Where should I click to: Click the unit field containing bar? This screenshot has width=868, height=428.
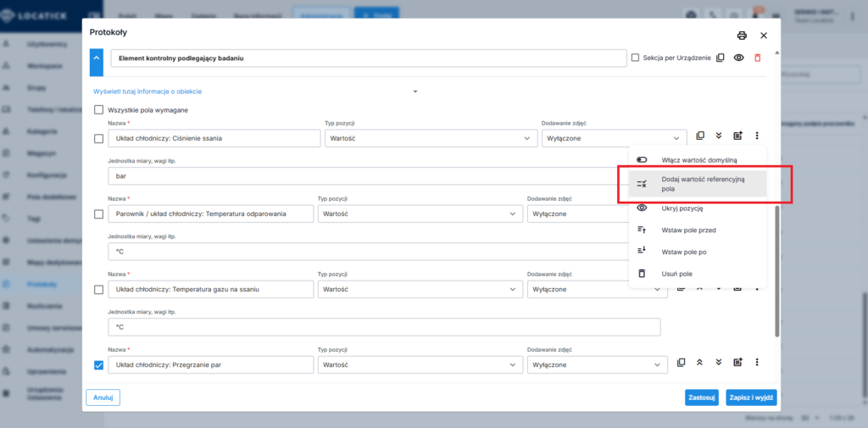(x=368, y=176)
